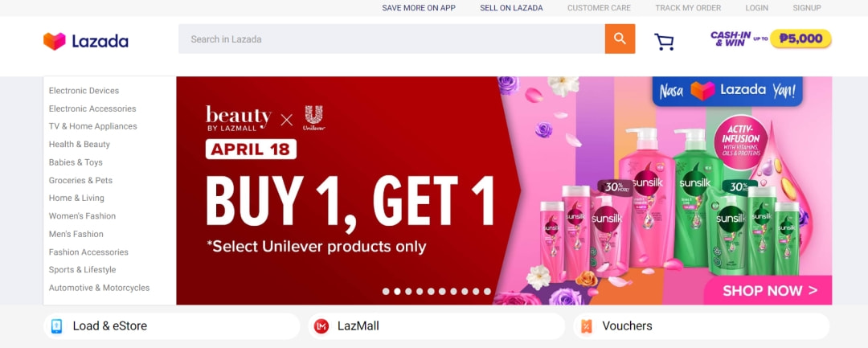Open Customer Care in the top menu

pyautogui.click(x=599, y=8)
